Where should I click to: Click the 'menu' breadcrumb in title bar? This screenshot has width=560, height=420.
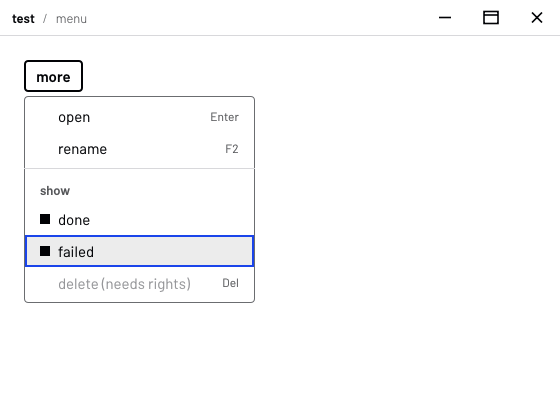[x=71, y=19]
